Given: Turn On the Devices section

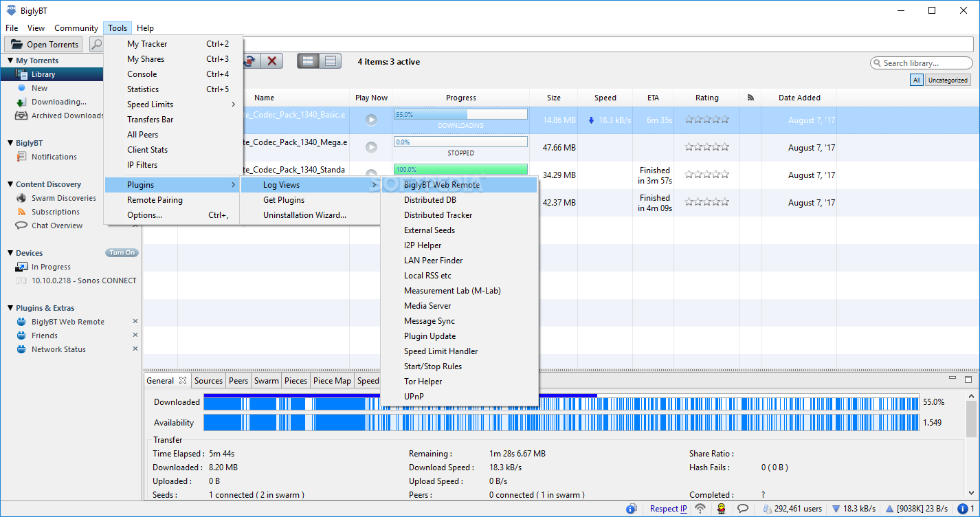Looking at the screenshot, I should point(122,253).
